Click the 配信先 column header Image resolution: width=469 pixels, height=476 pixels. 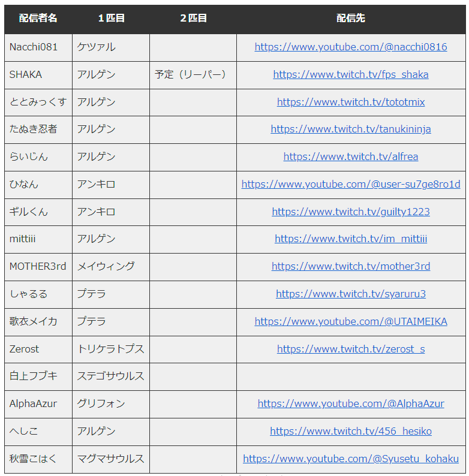(351, 18)
